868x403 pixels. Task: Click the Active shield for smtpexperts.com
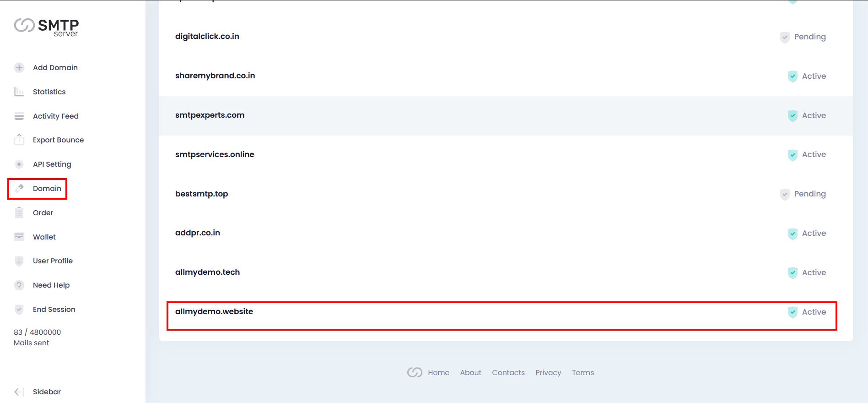coord(793,116)
